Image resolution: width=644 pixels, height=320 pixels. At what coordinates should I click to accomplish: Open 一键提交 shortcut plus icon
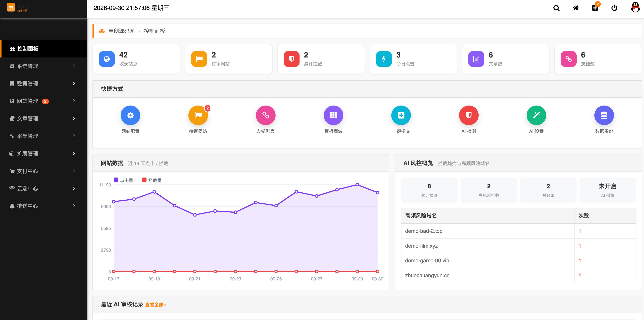coord(401,115)
